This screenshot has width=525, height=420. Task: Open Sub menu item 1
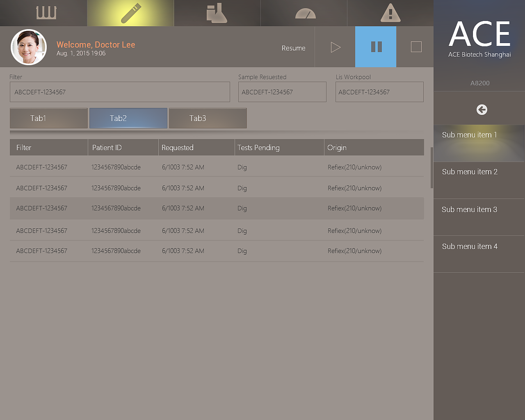tap(479, 143)
